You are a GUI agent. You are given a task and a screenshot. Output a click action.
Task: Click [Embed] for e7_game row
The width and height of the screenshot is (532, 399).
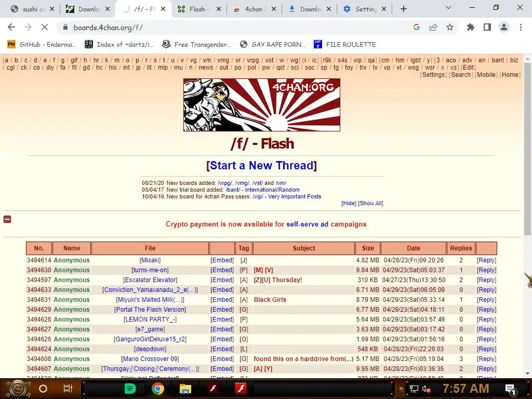(222, 329)
